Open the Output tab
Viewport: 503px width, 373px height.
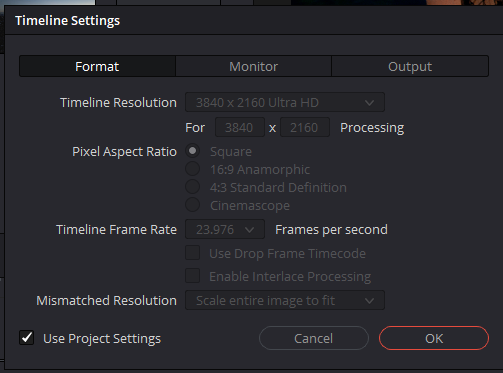410,66
